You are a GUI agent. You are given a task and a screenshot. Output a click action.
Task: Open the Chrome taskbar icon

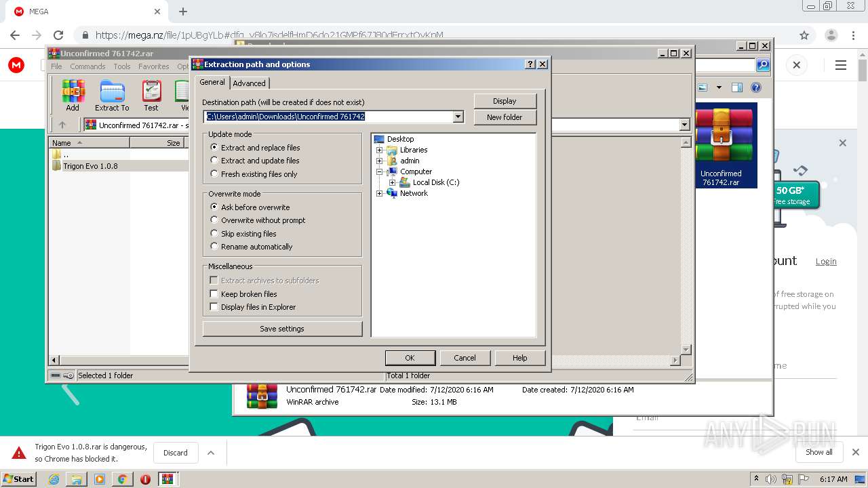tap(122, 479)
